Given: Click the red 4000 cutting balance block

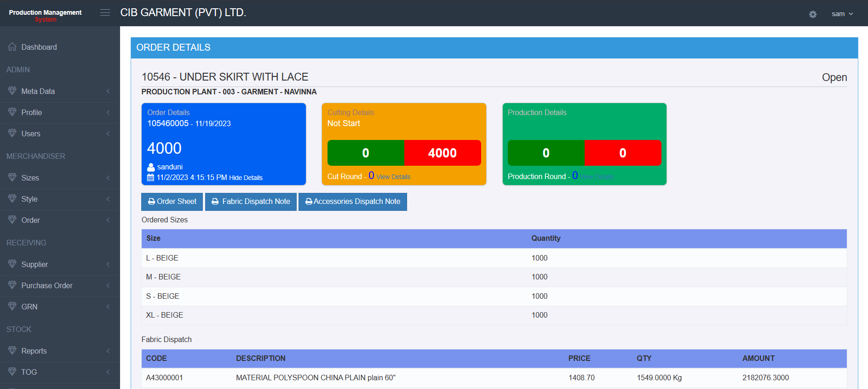Looking at the screenshot, I should [443, 153].
